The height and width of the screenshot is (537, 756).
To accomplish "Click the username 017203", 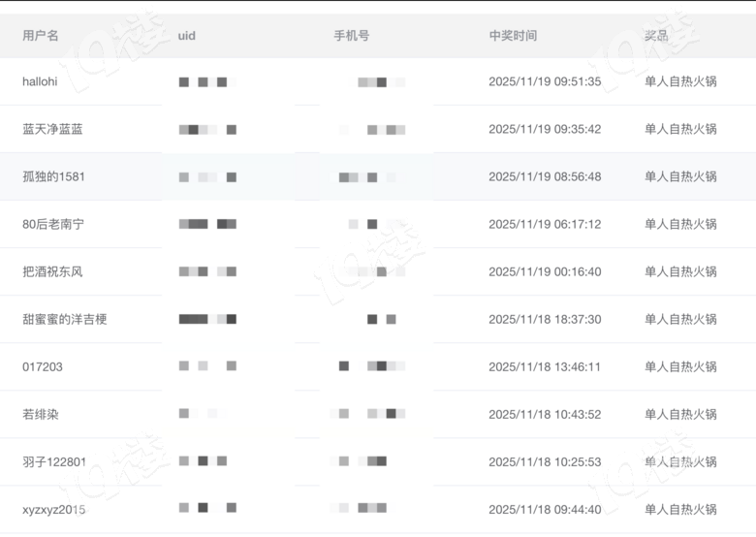I will (43, 367).
